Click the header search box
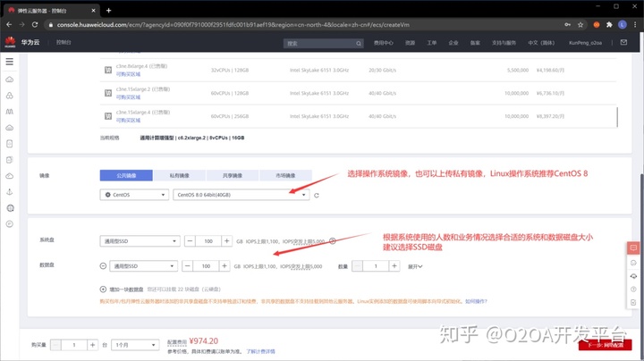The height and width of the screenshot is (361, 644). [324, 44]
